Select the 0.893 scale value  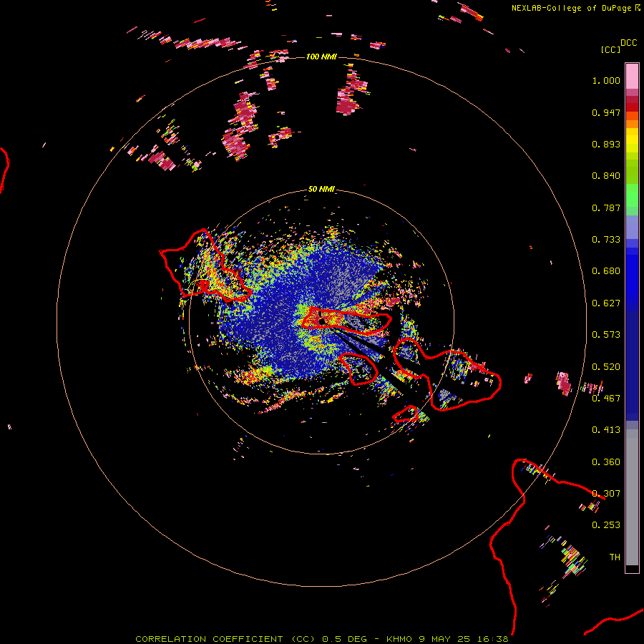[x=606, y=144]
